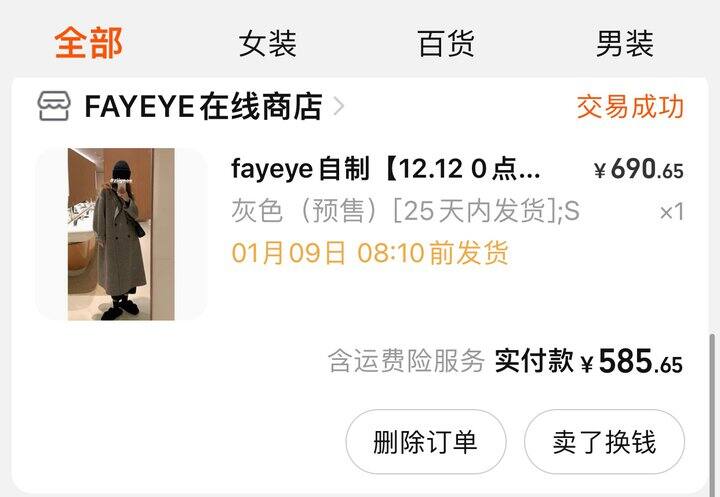The width and height of the screenshot is (720, 497).
Task: Expand the chevron beside FAYEYE在线商店
Action: click(x=339, y=107)
